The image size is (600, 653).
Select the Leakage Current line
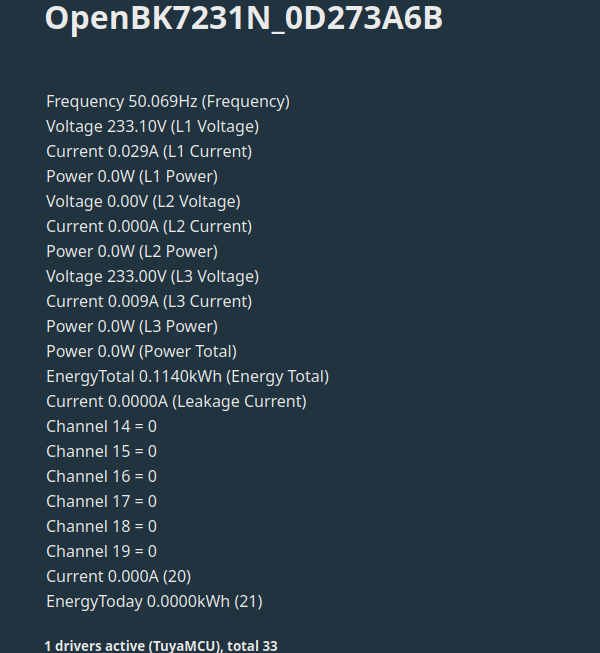coord(177,401)
